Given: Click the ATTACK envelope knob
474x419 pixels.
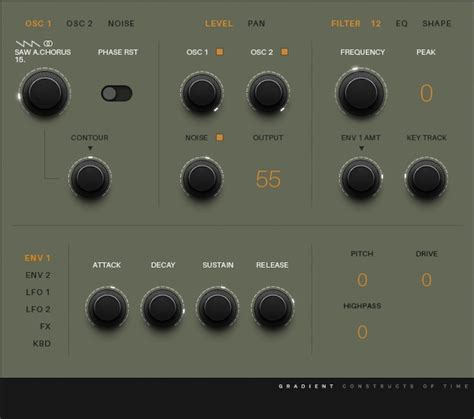Looking at the screenshot, I should 107,307.
